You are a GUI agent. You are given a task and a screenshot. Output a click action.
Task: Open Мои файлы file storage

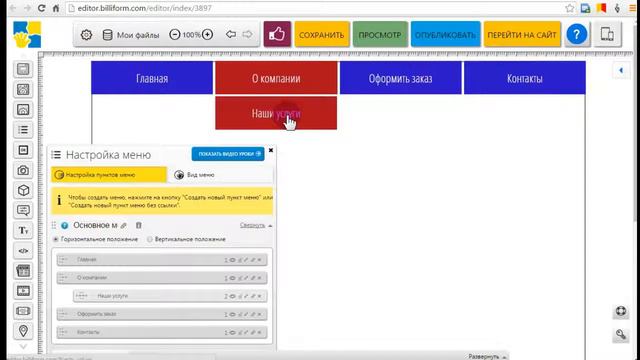pyautogui.click(x=131, y=35)
